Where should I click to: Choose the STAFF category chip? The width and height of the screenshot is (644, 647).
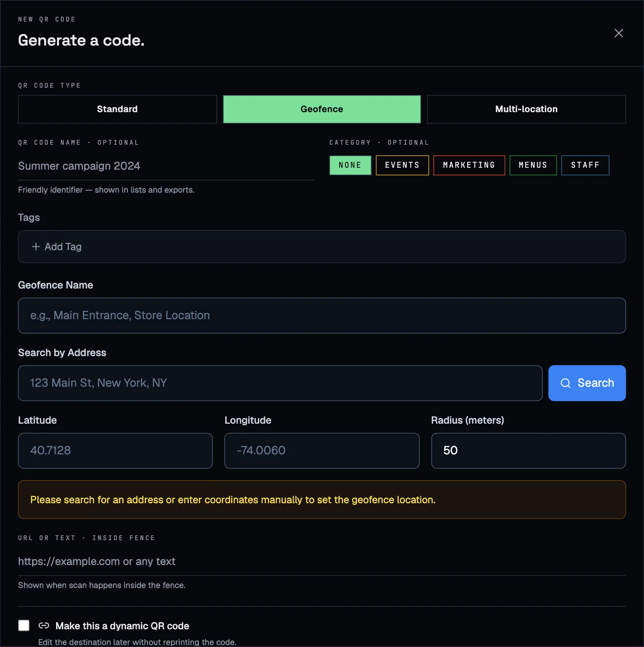pyautogui.click(x=585, y=165)
